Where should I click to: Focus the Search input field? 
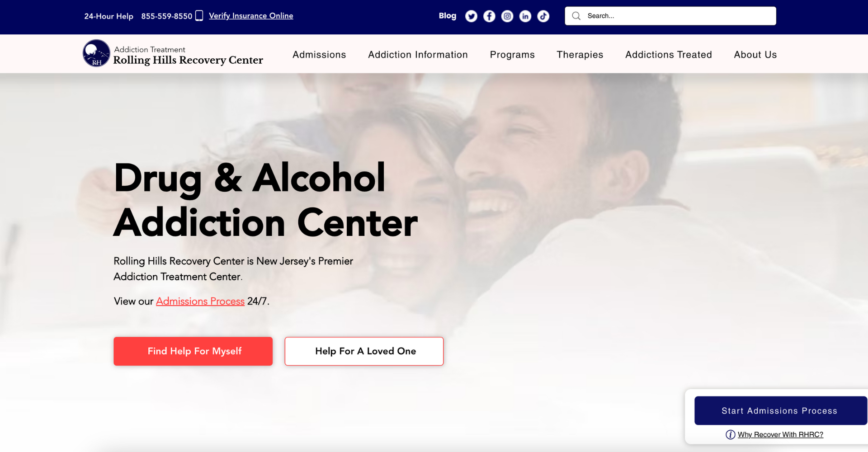pos(670,16)
